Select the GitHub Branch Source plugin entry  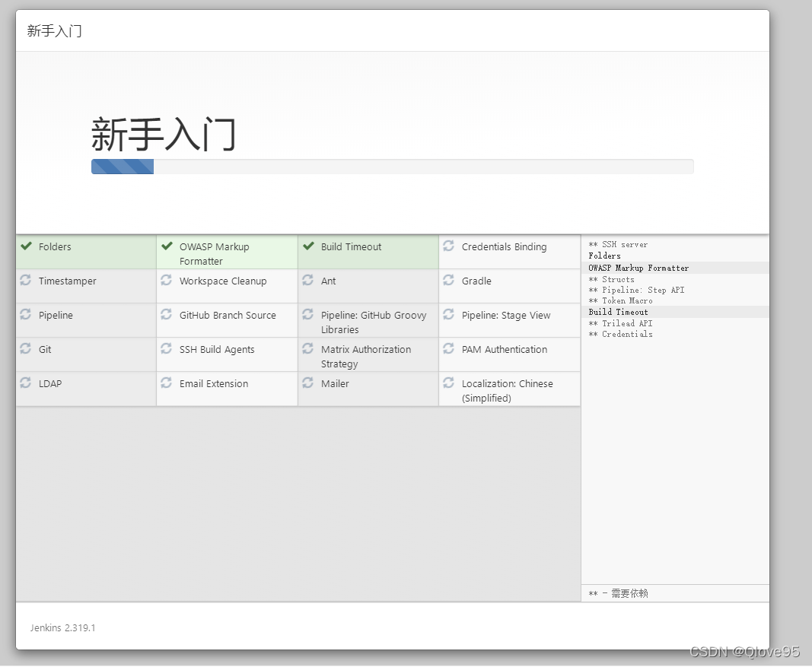tap(226, 315)
